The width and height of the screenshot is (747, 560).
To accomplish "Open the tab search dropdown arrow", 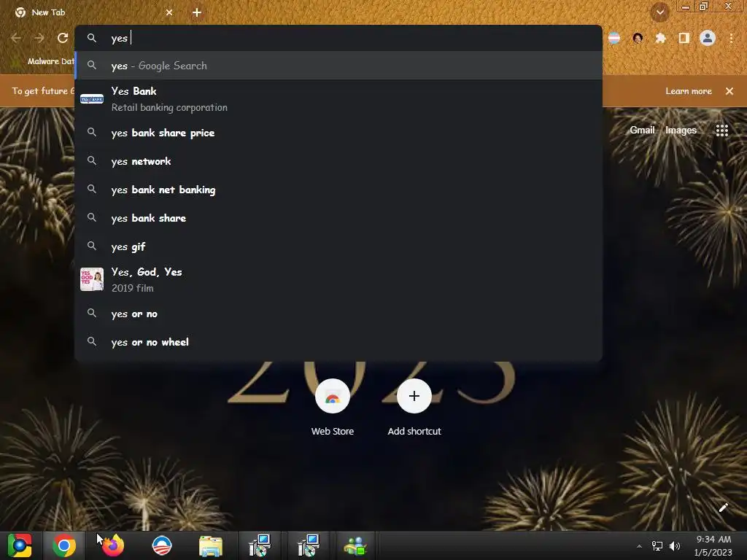I will pos(659,12).
